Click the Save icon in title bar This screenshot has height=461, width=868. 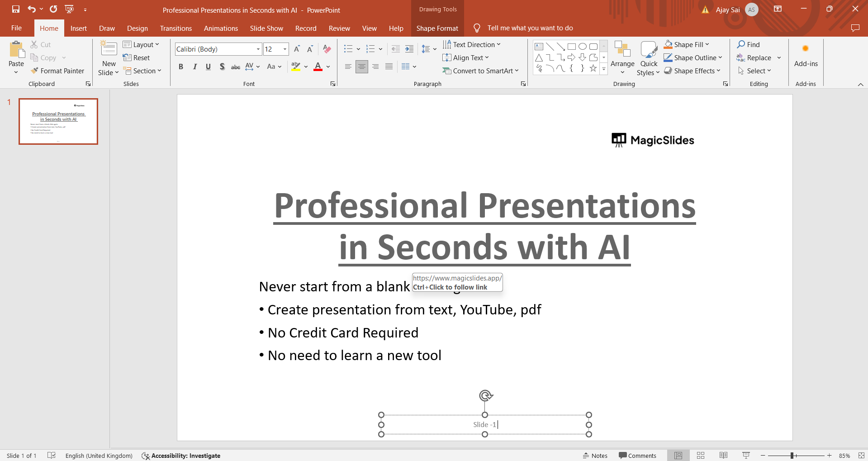[16, 9]
